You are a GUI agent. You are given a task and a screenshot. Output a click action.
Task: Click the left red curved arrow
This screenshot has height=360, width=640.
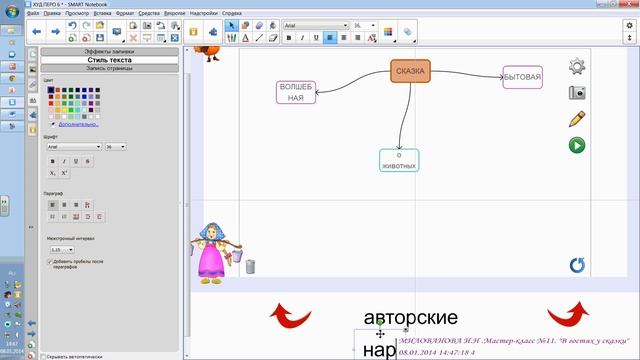tap(290, 315)
